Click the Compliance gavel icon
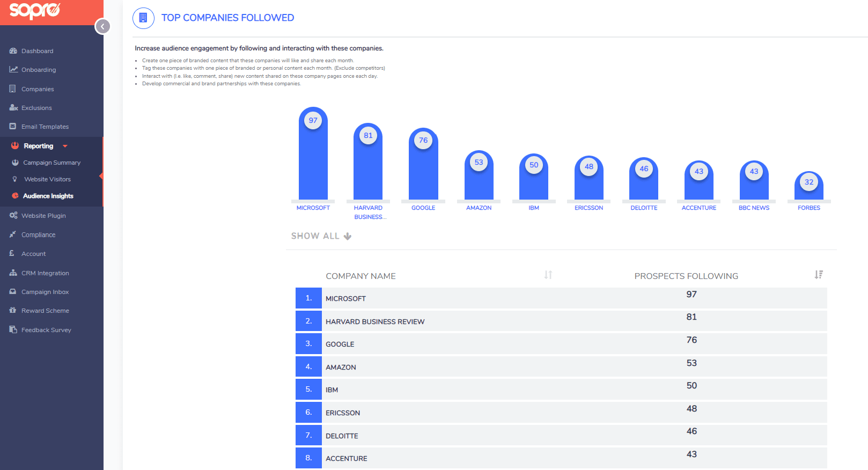868x470 pixels. point(13,234)
